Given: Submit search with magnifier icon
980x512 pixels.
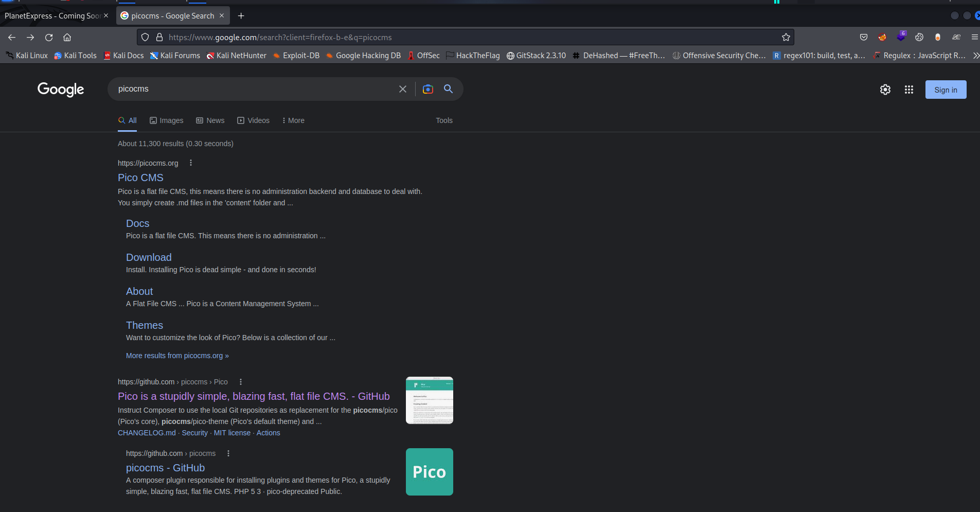Looking at the screenshot, I should coord(448,89).
